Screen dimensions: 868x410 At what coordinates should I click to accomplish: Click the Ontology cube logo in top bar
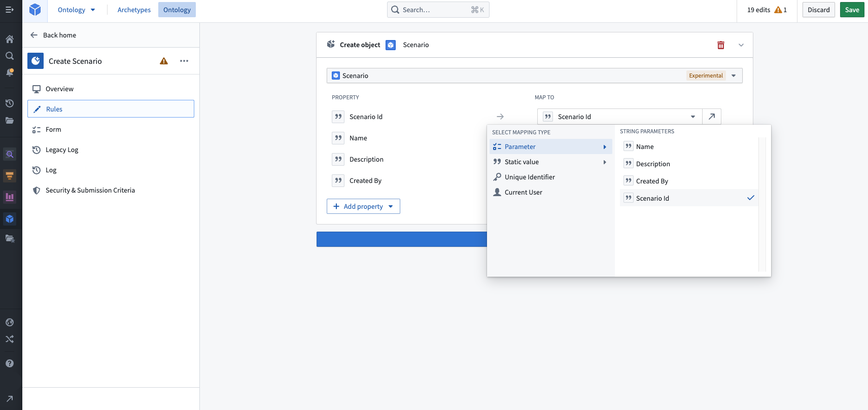[x=35, y=10]
